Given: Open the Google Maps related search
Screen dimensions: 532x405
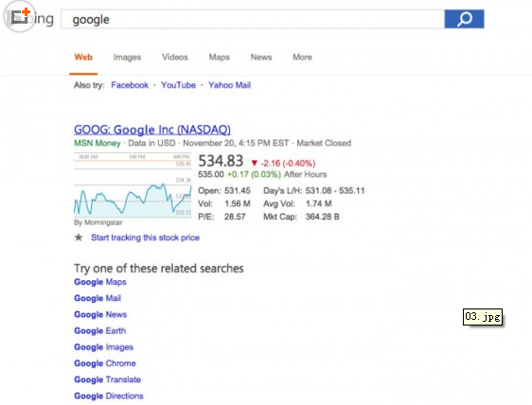Looking at the screenshot, I should click(100, 282).
